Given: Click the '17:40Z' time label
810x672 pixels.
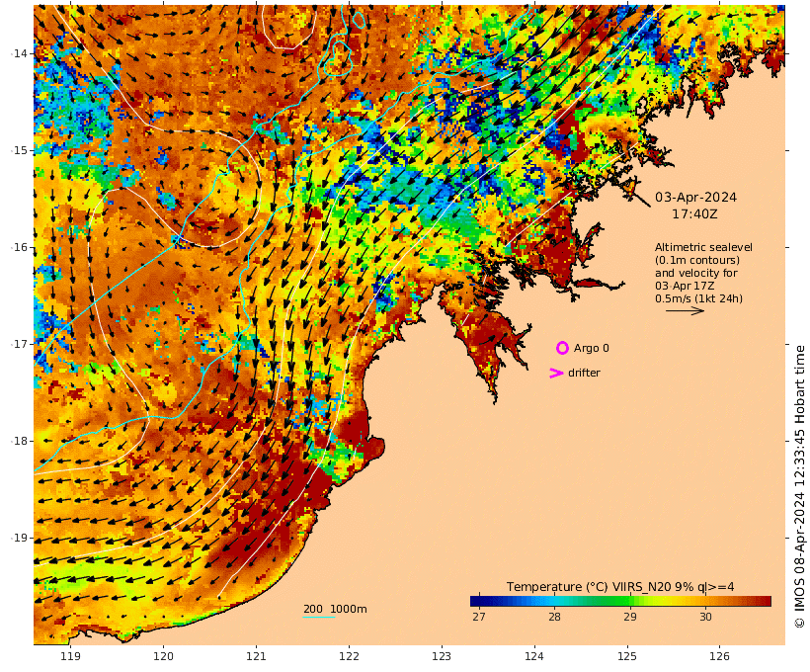Looking at the screenshot, I should (x=694, y=213).
